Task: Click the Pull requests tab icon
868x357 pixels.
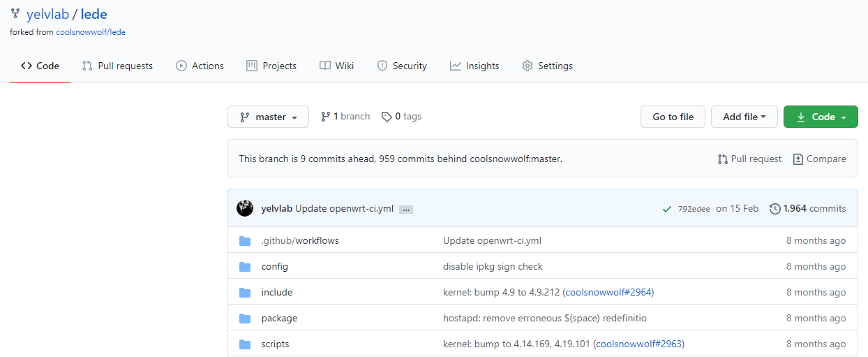Action: tap(87, 66)
